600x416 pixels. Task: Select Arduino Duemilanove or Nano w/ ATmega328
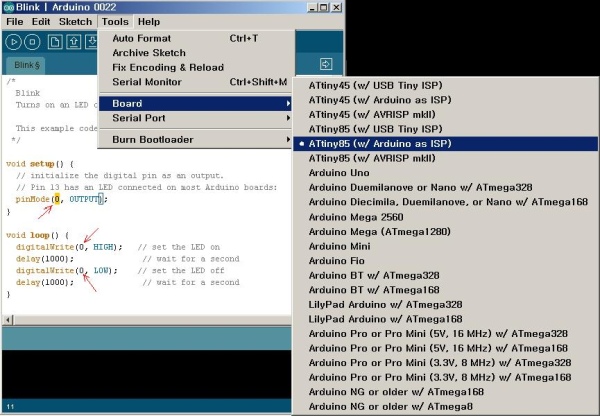445,188
